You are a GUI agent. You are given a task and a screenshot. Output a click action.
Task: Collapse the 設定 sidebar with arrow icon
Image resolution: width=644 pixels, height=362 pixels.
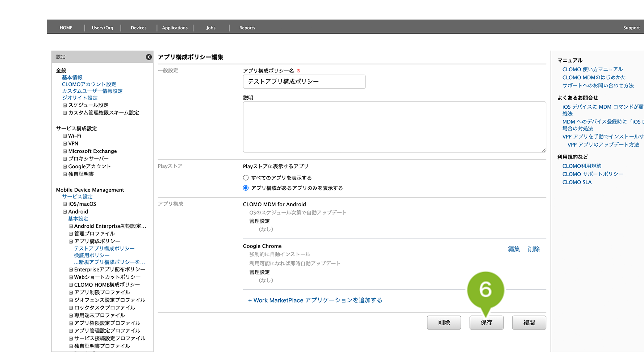pos(149,57)
